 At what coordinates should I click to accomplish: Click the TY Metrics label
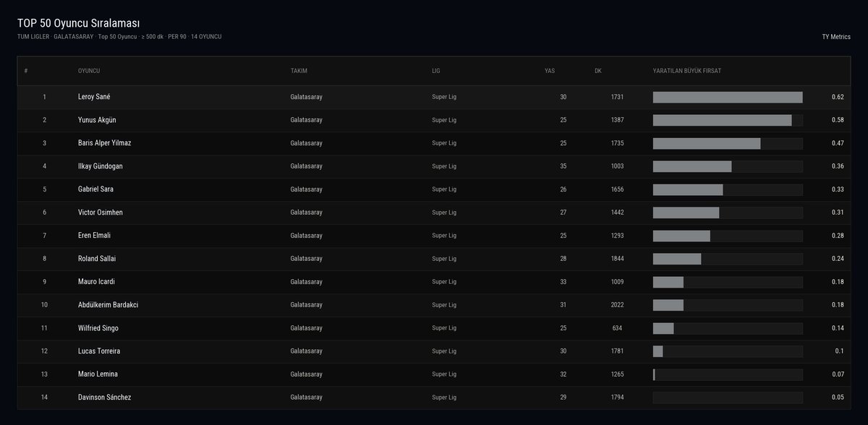836,36
